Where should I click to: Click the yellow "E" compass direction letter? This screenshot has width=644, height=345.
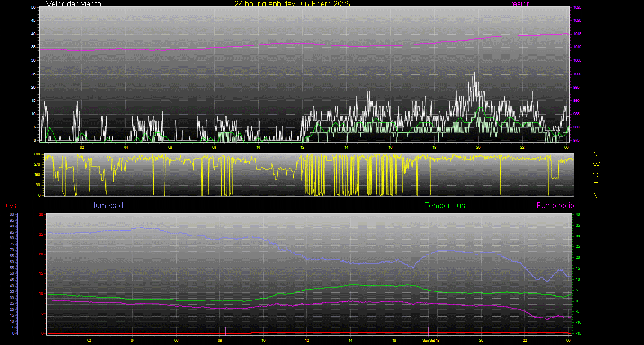pyautogui.click(x=596, y=185)
